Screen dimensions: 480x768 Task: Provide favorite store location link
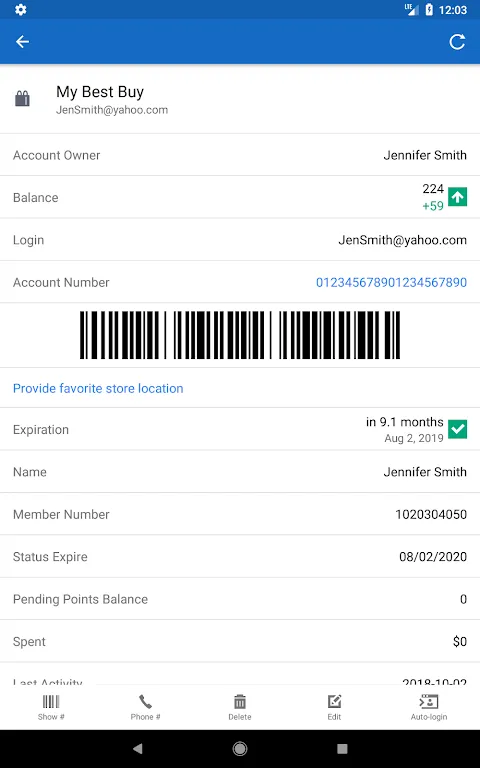click(x=98, y=388)
